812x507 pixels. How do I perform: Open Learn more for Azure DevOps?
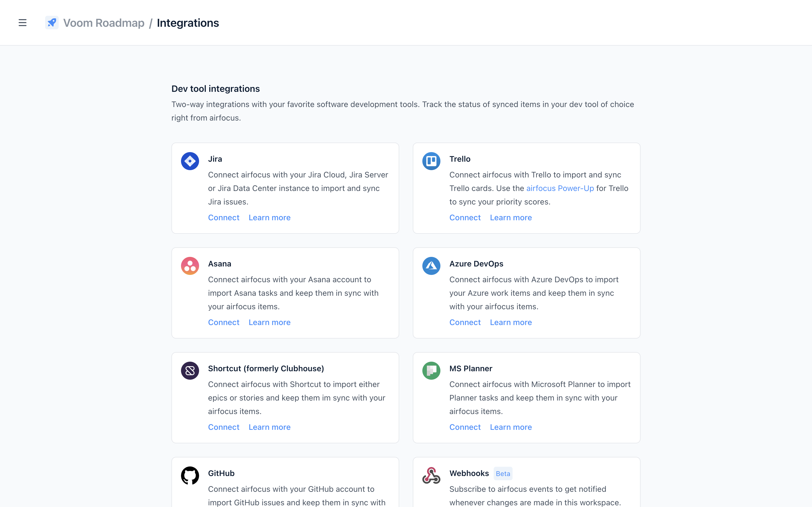point(511,322)
